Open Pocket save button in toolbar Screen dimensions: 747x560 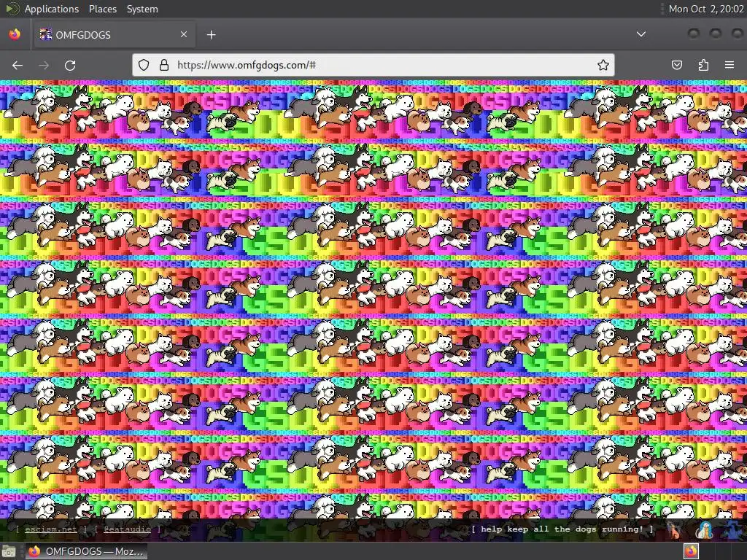[677, 65]
